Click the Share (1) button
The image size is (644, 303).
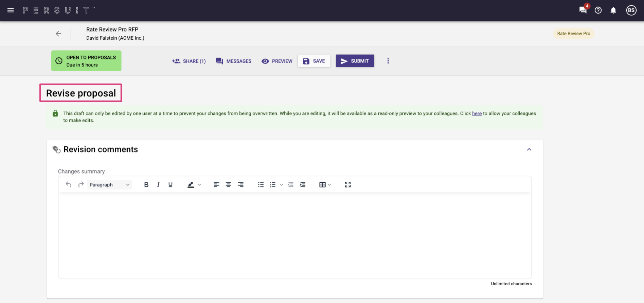189,61
